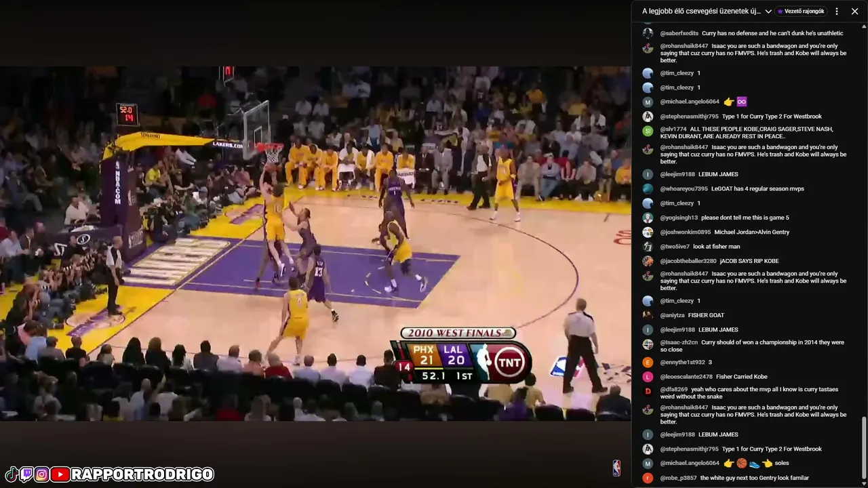Click the @two5ive7 avatar
Screen dimensions: 868x488
click(x=648, y=247)
